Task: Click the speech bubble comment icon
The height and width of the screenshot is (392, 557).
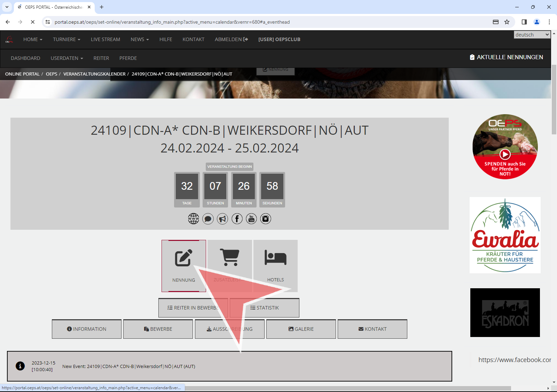Action: click(x=208, y=219)
